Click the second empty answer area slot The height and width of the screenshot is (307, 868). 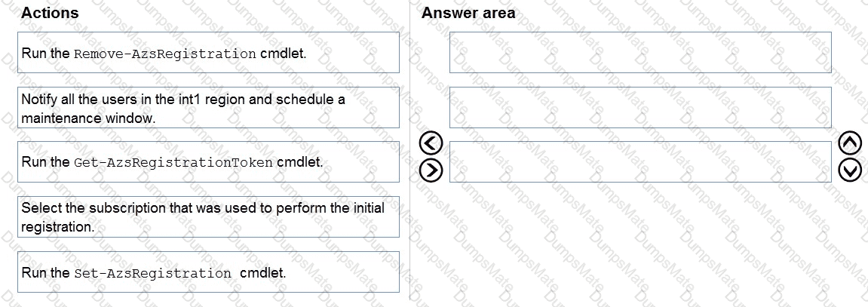(640, 108)
